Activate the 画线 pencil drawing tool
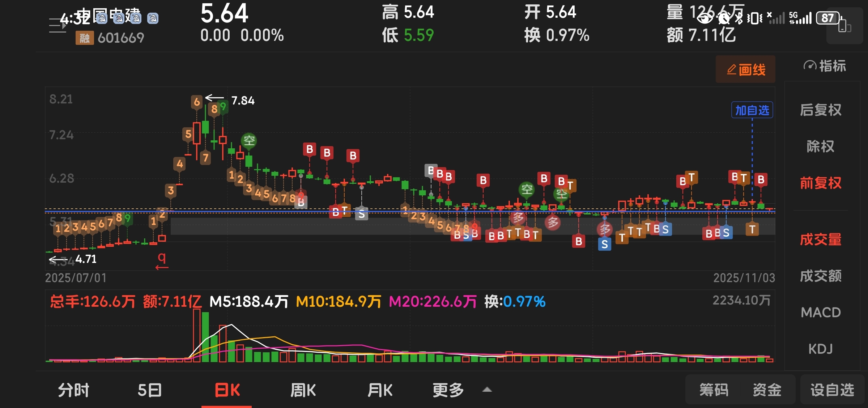This screenshot has width=868, height=408. [x=745, y=69]
